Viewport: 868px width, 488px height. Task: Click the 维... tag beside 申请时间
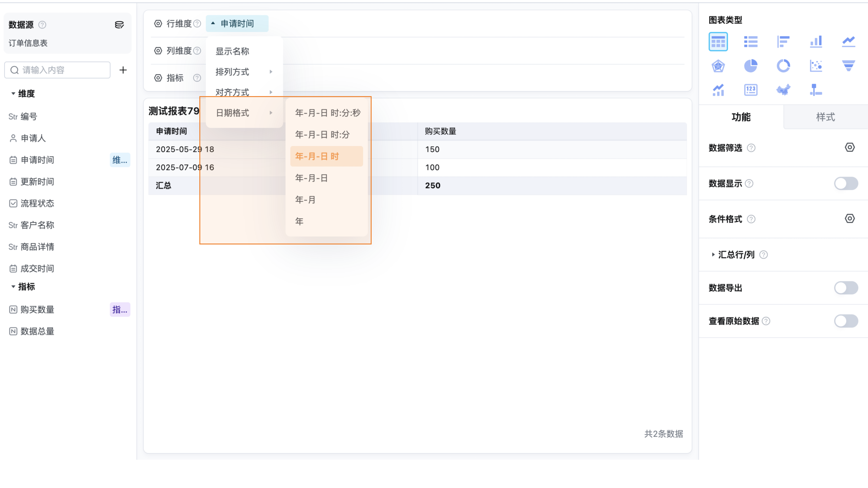(x=120, y=160)
